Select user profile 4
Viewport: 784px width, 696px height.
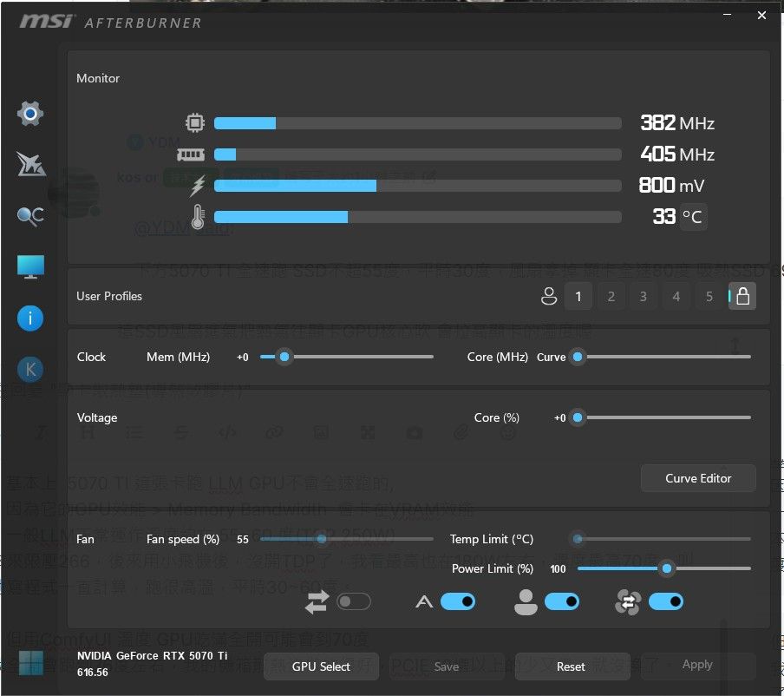(676, 297)
